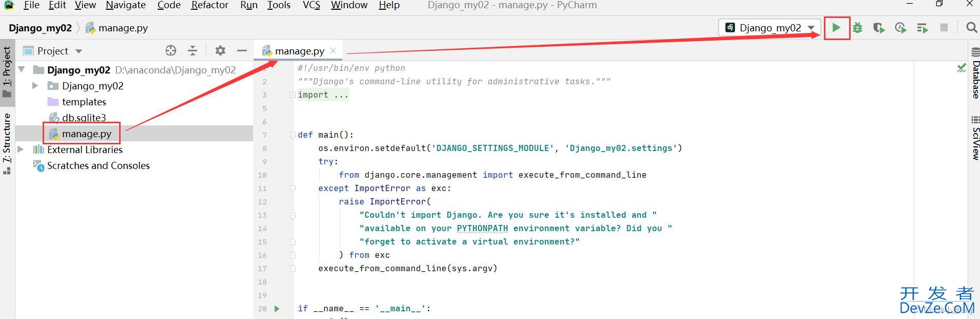Viewport: 980px width, 319px height.
Task: Close the manage.py editor tab
Action: pos(333,50)
